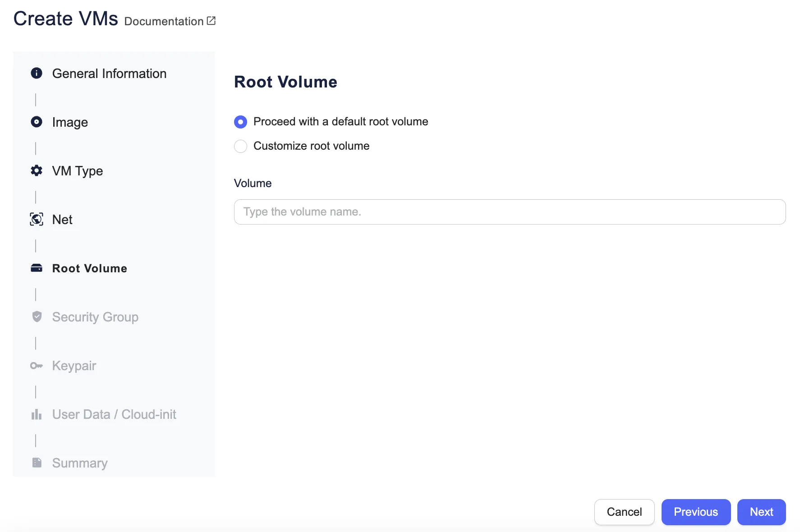
Task: Click the Security Group shield icon
Action: coord(37,317)
